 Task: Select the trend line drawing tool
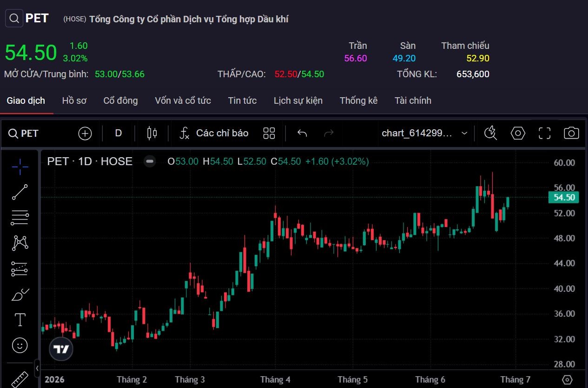tap(20, 192)
